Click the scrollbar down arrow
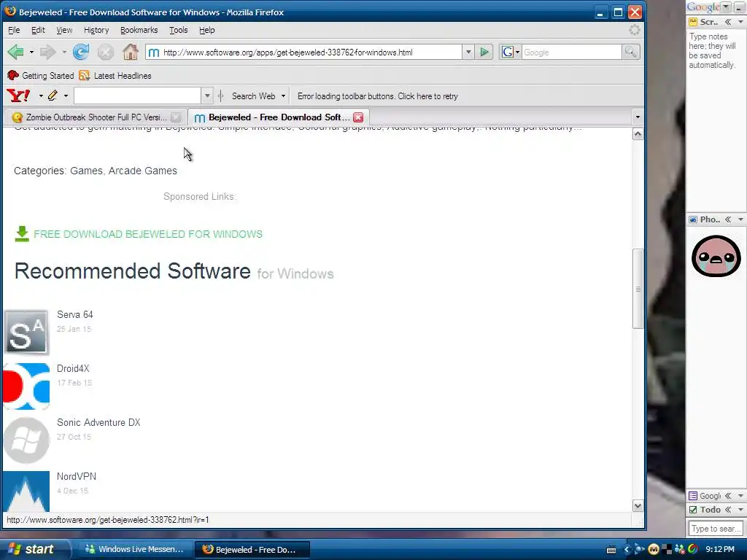747x560 pixels. tap(638, 506)
